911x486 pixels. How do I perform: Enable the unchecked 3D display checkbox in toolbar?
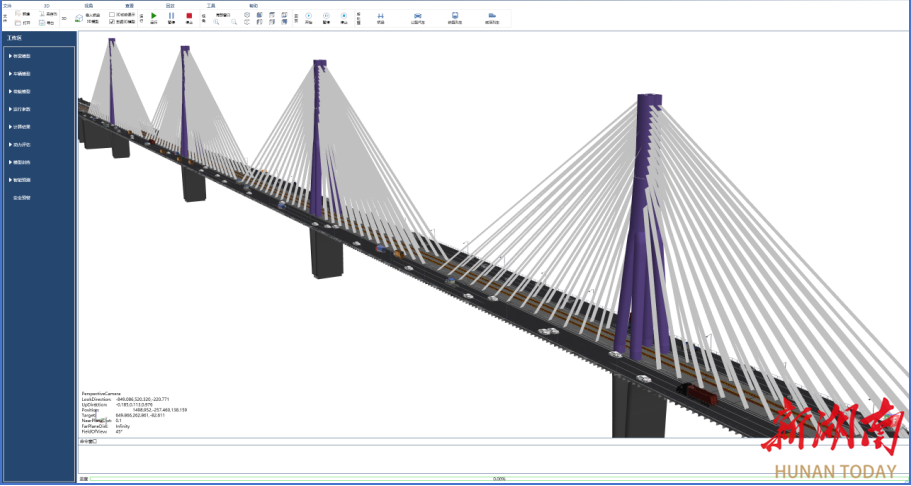coord(112,14)
